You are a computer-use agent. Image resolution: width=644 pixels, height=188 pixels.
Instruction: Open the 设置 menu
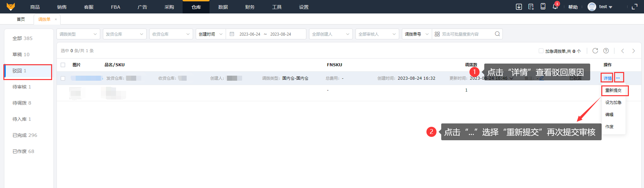[304, 7]
